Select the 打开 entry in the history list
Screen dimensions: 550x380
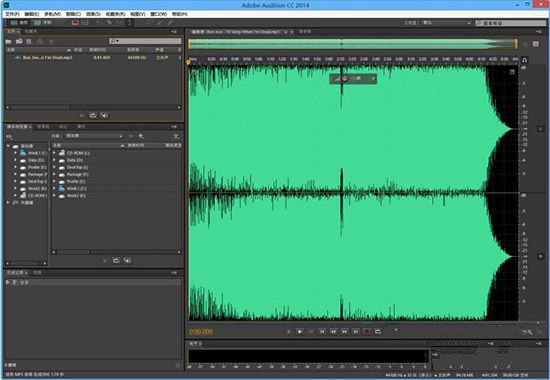93,282
